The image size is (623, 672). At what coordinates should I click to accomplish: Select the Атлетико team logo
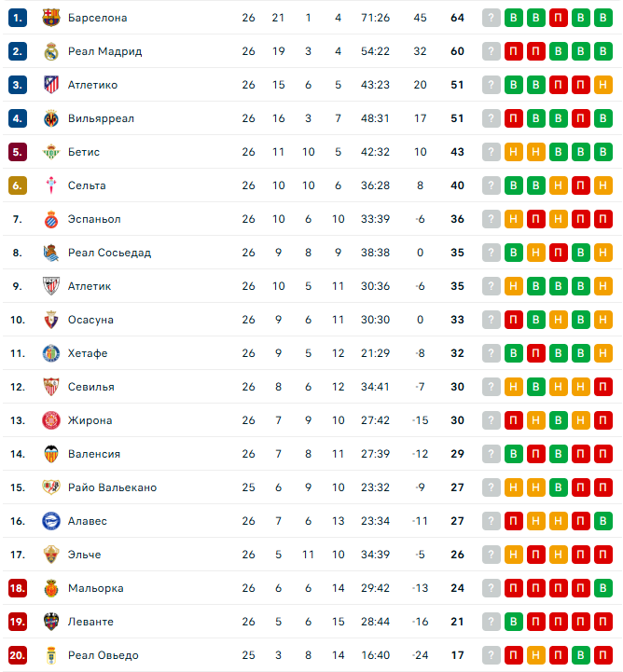[x=51, y=85]
